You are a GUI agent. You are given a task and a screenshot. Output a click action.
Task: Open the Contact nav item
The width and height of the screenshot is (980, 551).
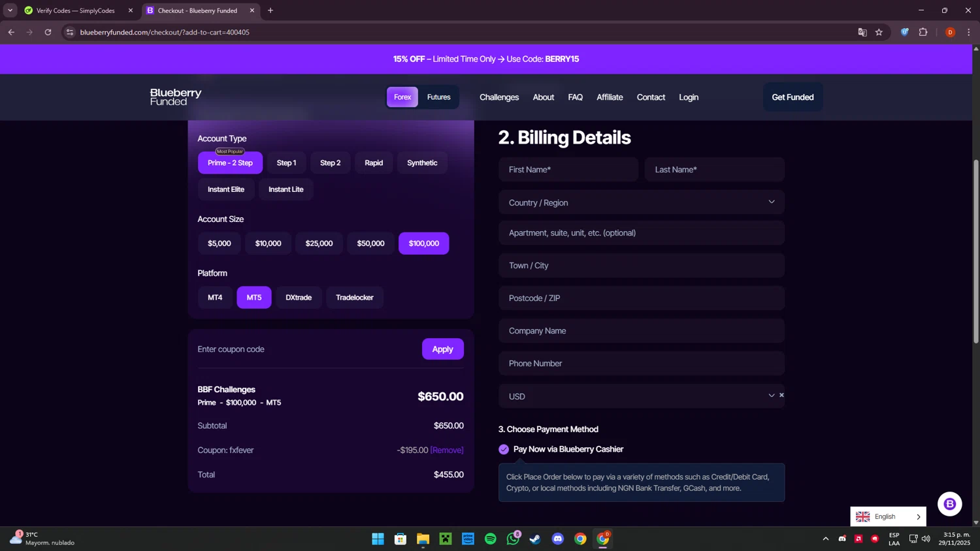coord(651,97)
